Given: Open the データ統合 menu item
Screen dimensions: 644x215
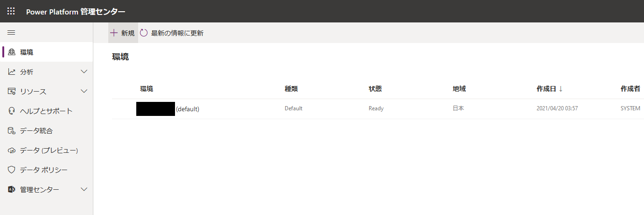Looking at the screenshot, I should point(47,131).
